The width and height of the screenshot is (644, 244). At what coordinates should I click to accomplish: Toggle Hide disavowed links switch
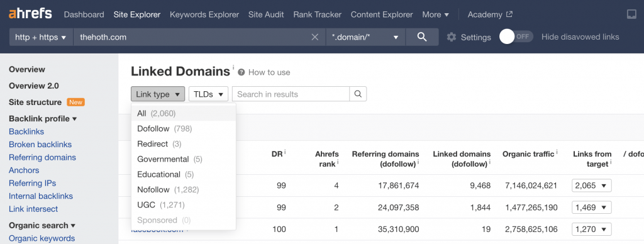click(x=516, y=36)
